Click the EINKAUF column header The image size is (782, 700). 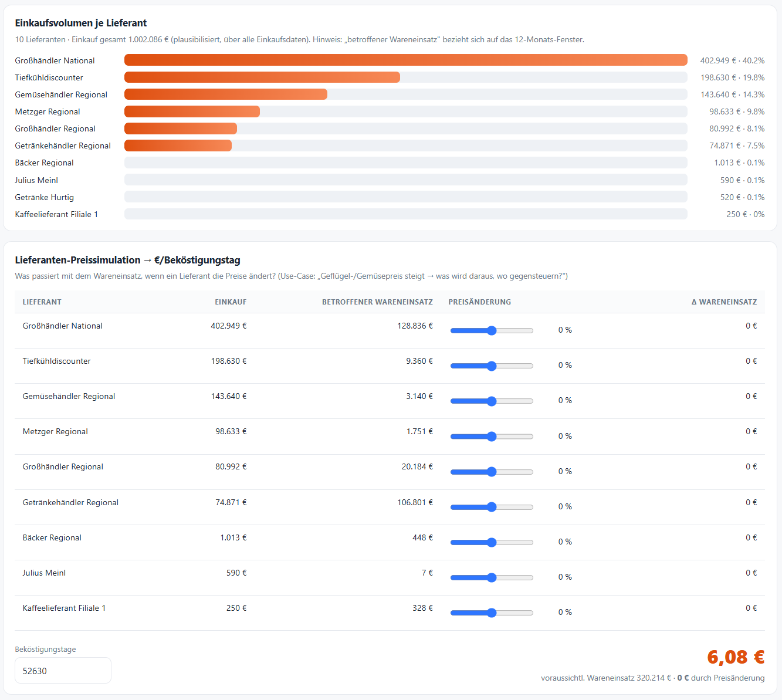[231, 302]
